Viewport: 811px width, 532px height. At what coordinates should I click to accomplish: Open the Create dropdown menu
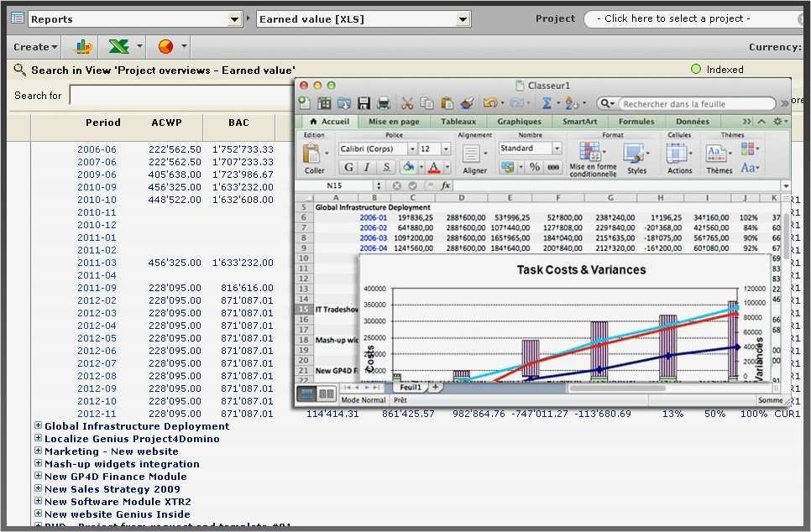tap(34, 47)
